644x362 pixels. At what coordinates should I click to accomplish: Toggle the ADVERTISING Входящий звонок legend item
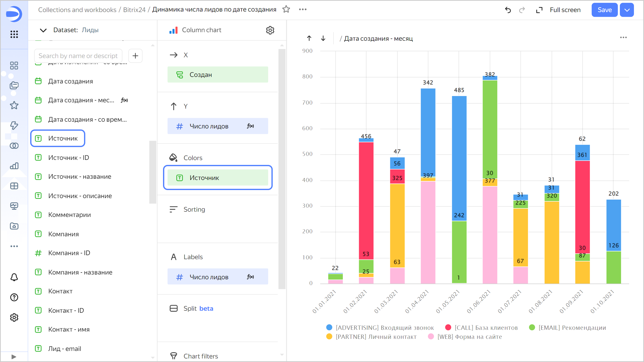(x=384, y=328)
